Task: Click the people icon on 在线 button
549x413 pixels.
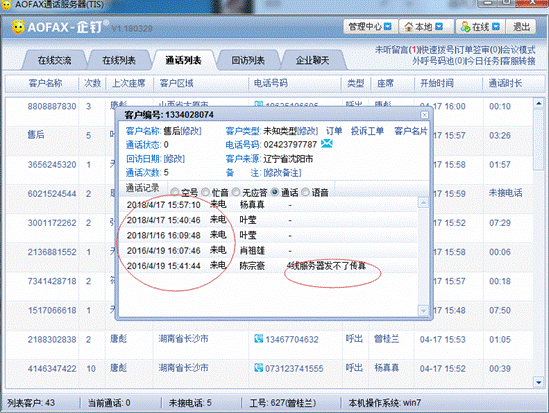Action: point(465,27)
